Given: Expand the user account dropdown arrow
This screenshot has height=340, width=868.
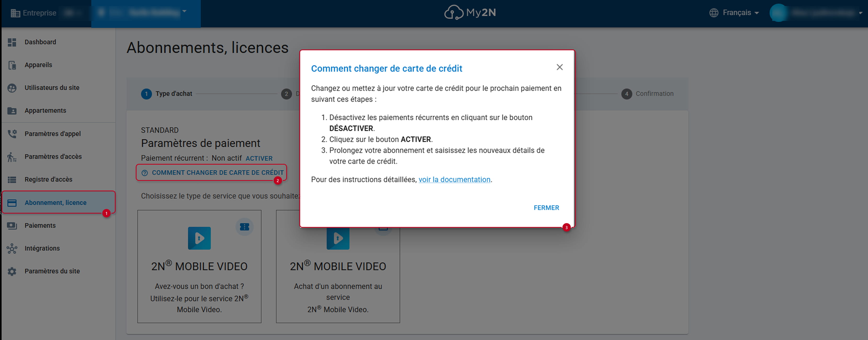Looking at the screenshot, I should 861,13.
